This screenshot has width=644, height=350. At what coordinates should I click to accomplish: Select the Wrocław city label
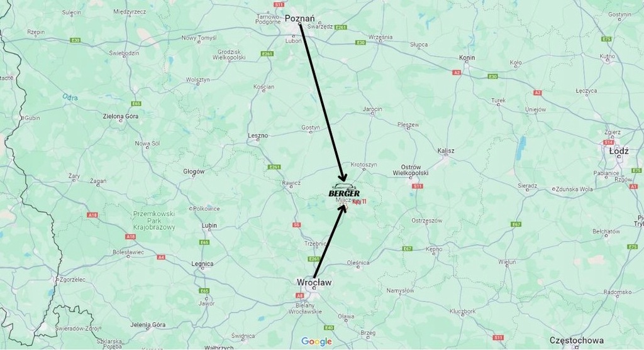(x=314, y=282)
